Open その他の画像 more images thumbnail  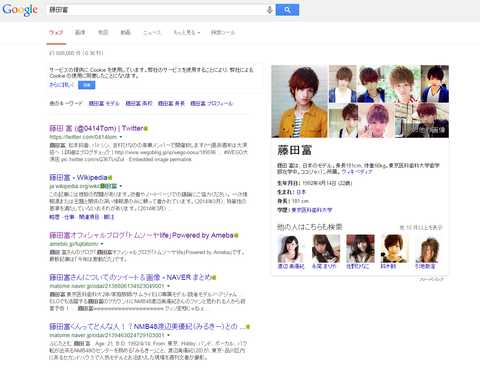pos(422,121)
